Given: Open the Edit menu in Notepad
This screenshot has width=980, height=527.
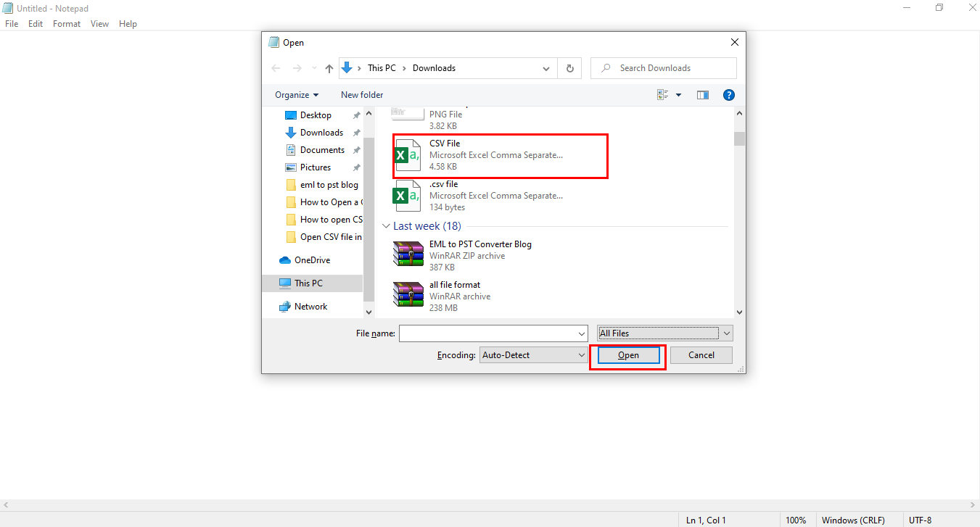Looking at the screenshot, I should point(35,23).
